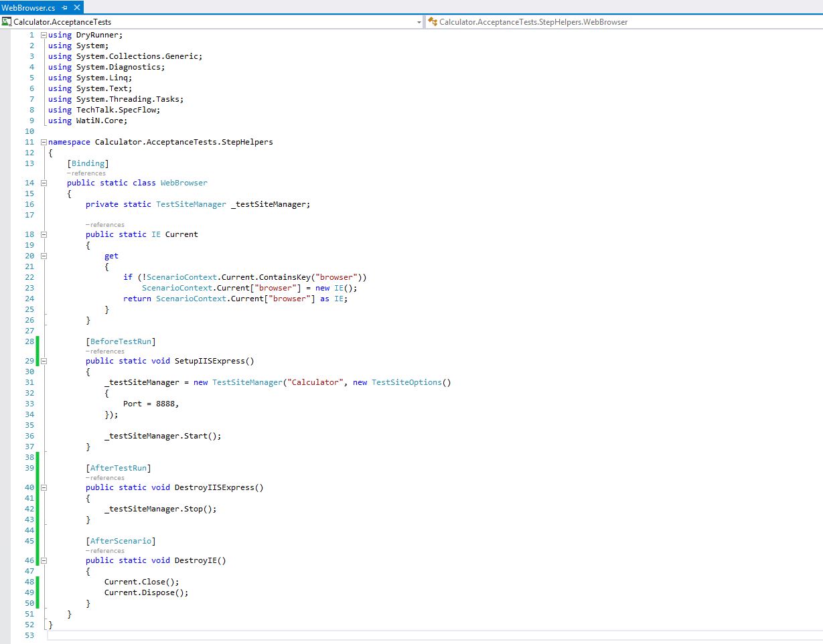Click 'new IE();' on line 23
Image resolution: width=823 pixels, height=644 pixels.
(337, 288)
